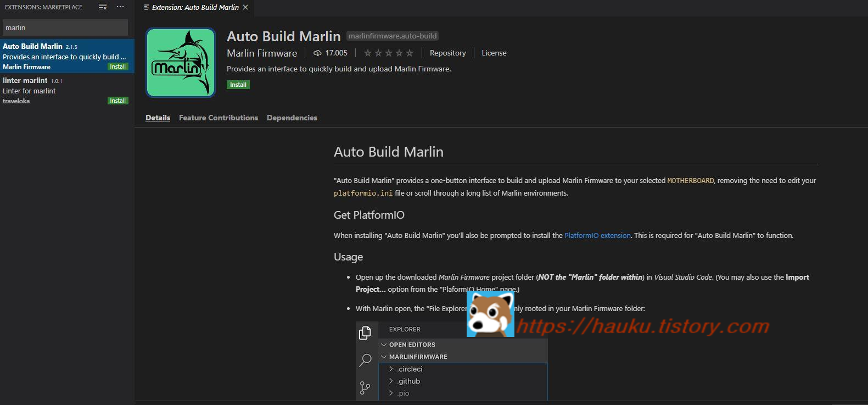Switch to the Feature Contributions tab

pos(219,118)
